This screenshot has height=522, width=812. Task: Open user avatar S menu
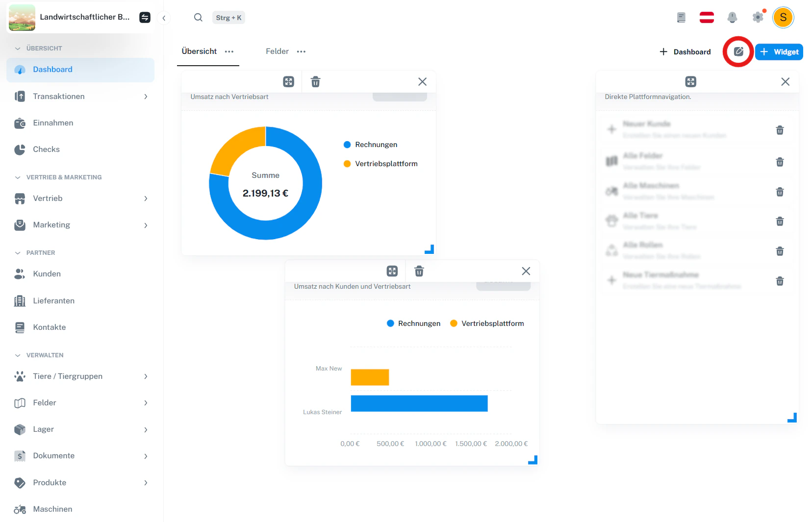click(x=783, y=18)
